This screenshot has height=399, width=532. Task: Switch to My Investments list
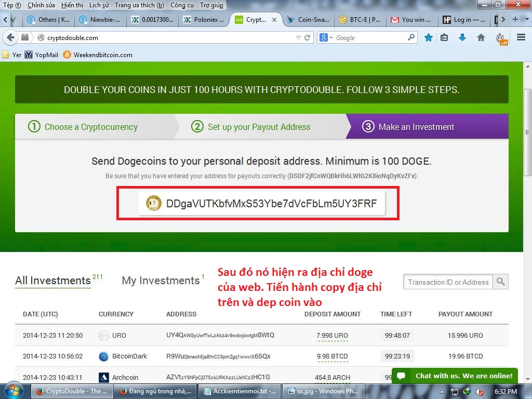(161, 281)
